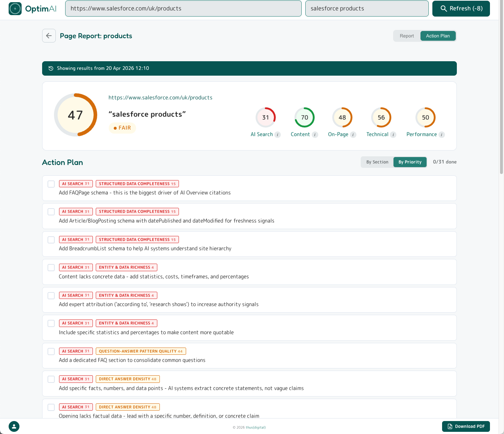Check the Add Article/BlogPosting schema task
This screenshot has width=504, height=434.
(x=51, y=212)
